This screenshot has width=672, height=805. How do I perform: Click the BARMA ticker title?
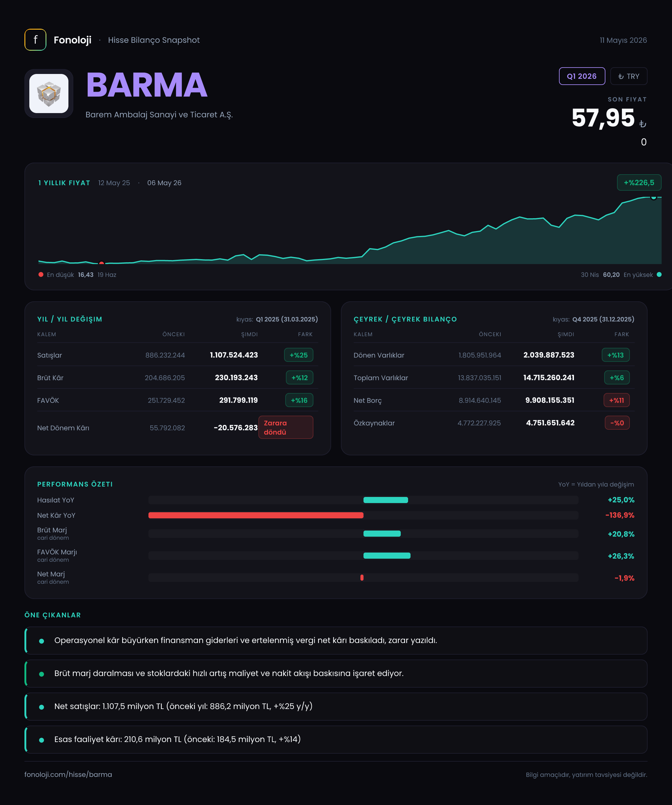click(x=147, y=85)
